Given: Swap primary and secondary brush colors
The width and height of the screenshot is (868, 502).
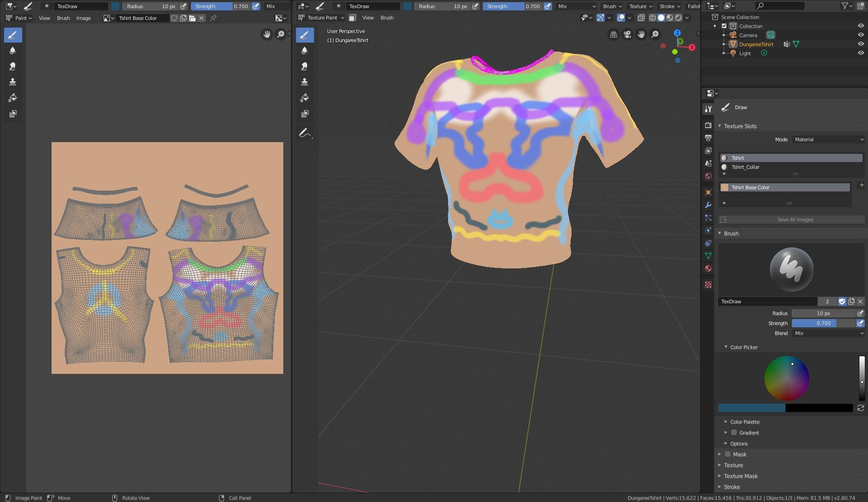Looking at the screenshot, I should [x=861, y=408].
